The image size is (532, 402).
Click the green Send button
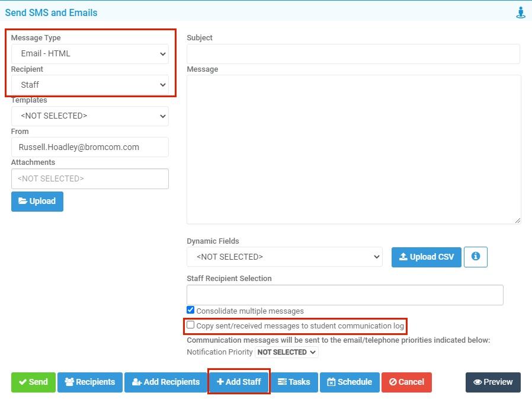click(33, 382)
